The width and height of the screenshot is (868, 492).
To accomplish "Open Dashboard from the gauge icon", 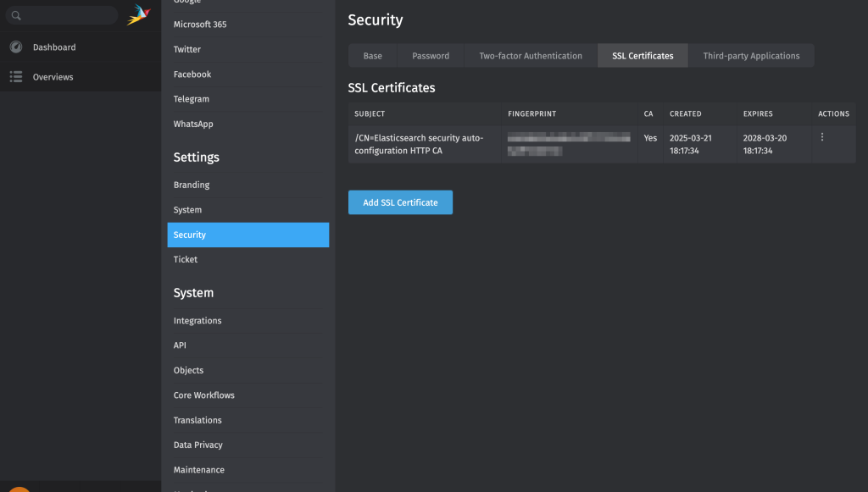I will [15, 47].
